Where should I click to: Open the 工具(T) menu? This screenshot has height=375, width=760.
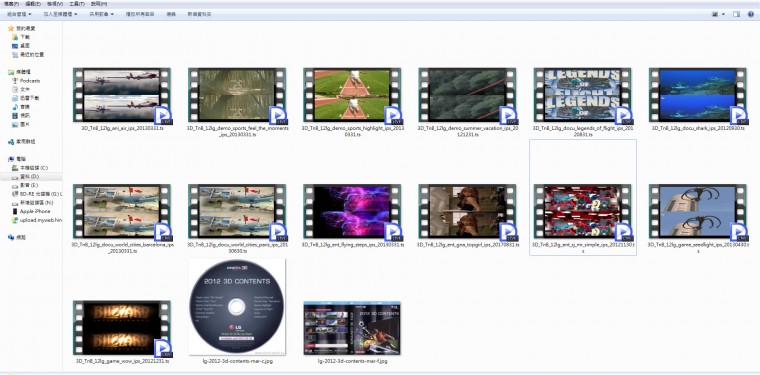pos(77,4)
